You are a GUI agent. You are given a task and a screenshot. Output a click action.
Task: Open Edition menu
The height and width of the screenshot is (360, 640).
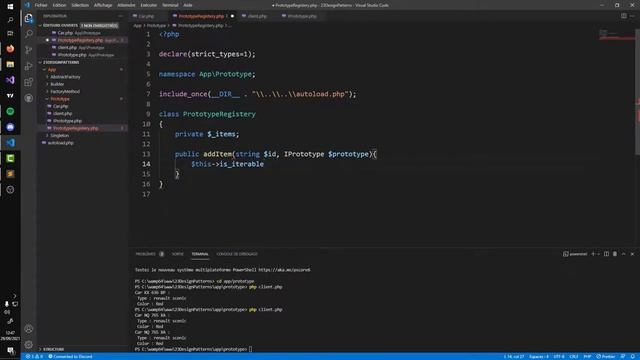tap(59, 5)
